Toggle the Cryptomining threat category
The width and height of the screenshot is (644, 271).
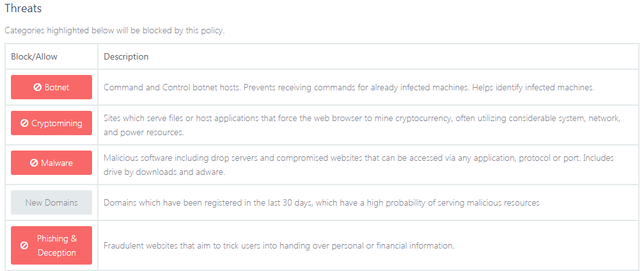click(x=51, y=123)
